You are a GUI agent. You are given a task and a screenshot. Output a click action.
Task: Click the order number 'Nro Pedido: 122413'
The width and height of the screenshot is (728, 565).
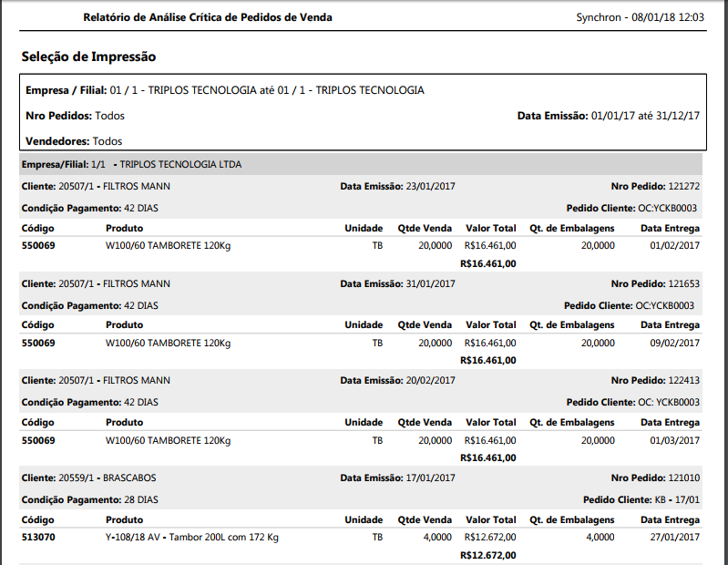(x=655, y=380)
